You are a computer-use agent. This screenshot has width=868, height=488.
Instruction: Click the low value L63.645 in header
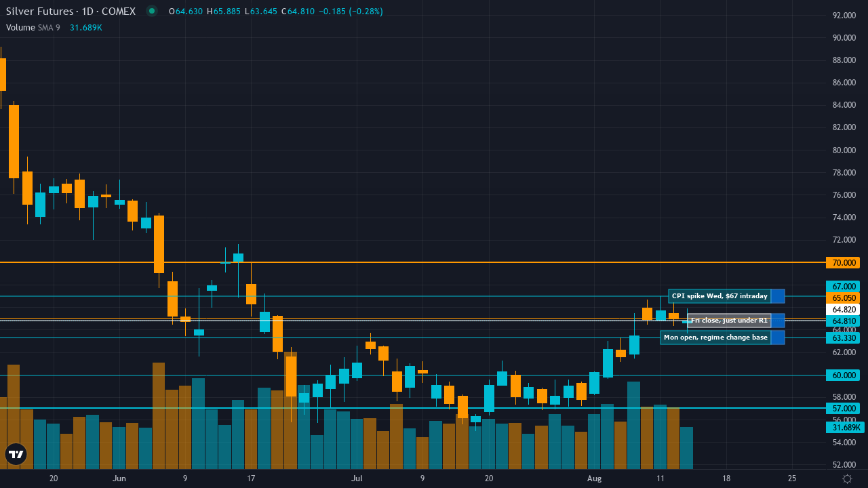(262, 12)
